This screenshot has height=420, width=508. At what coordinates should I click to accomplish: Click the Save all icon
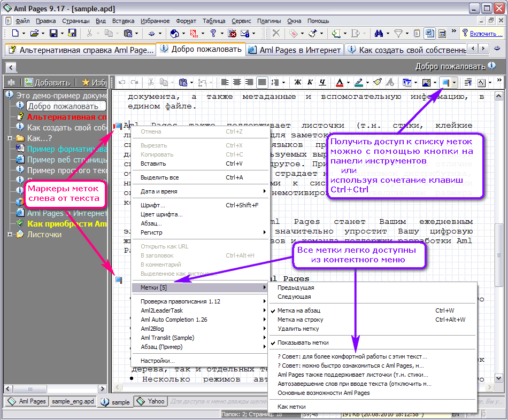tap(72, 33)
